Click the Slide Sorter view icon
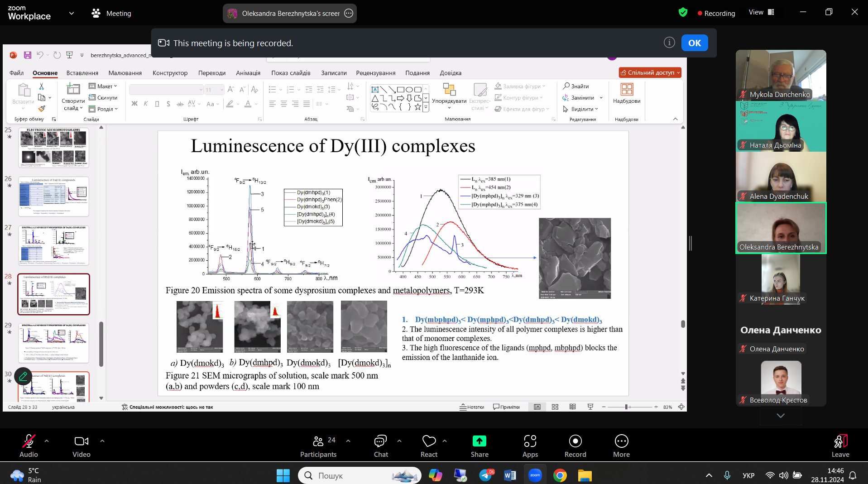 click(x=555, y=407)
